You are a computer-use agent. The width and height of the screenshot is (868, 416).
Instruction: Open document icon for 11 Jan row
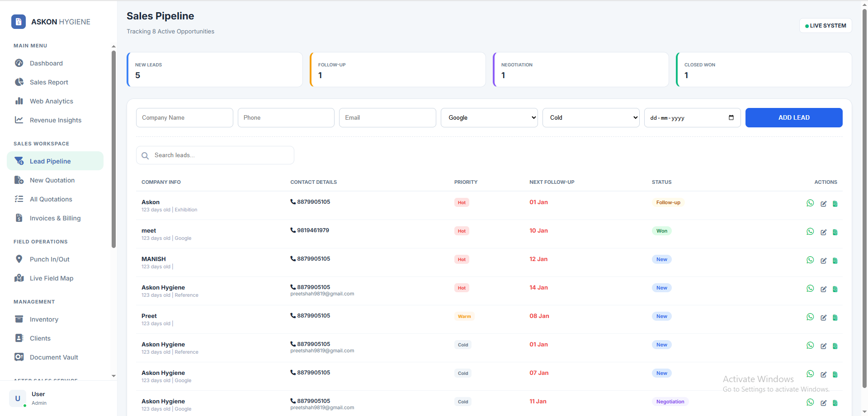[x=835, y=403]
